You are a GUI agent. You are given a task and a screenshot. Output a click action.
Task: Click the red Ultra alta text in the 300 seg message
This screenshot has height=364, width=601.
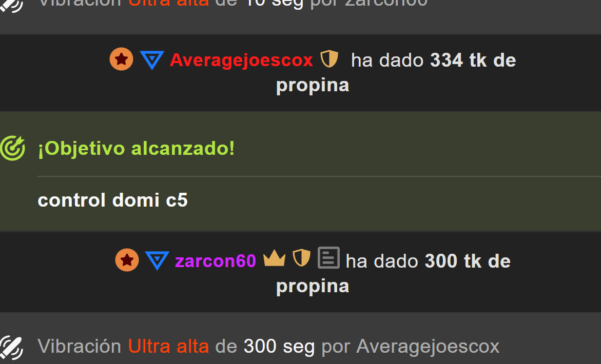tap(168, 347)
